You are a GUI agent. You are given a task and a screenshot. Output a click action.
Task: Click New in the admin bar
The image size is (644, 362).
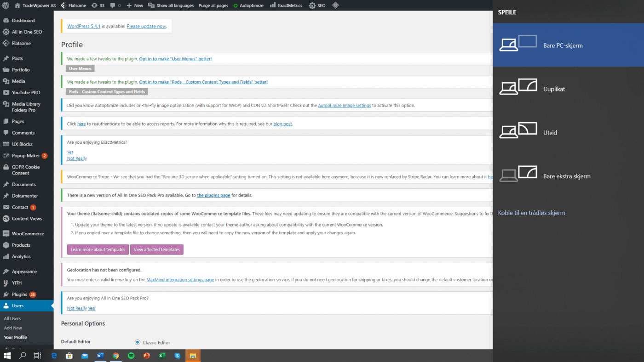pyautogui.click(x=135, y=6)
